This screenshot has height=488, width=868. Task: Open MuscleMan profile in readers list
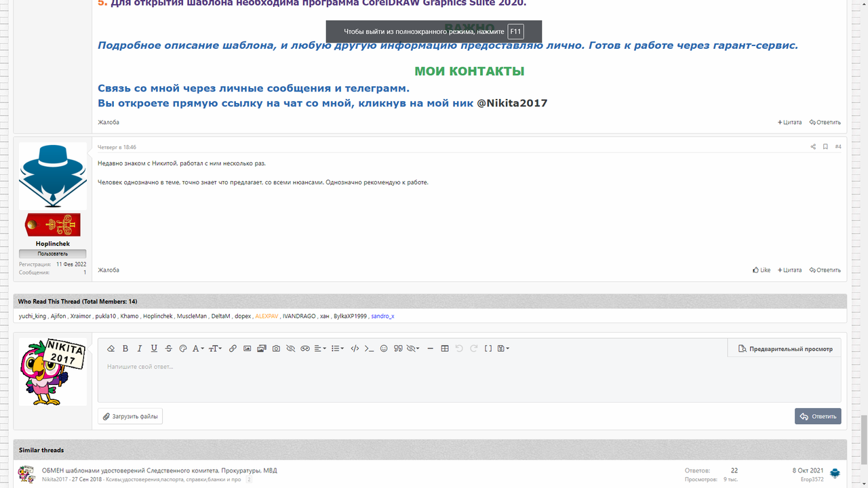192,316
